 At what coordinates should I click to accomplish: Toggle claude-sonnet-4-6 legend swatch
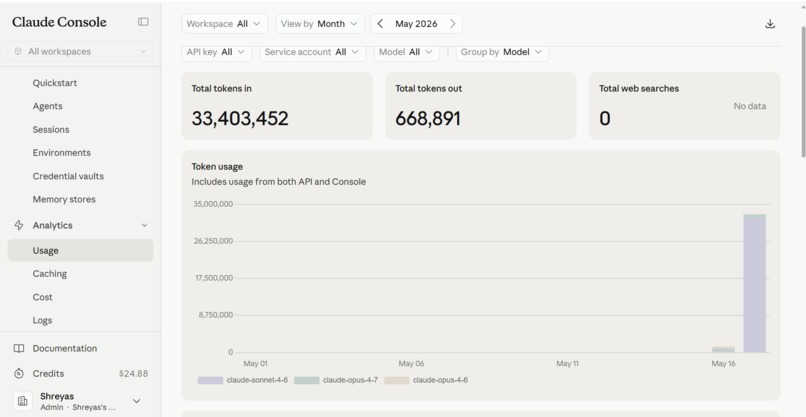click(x=210, y=380)
